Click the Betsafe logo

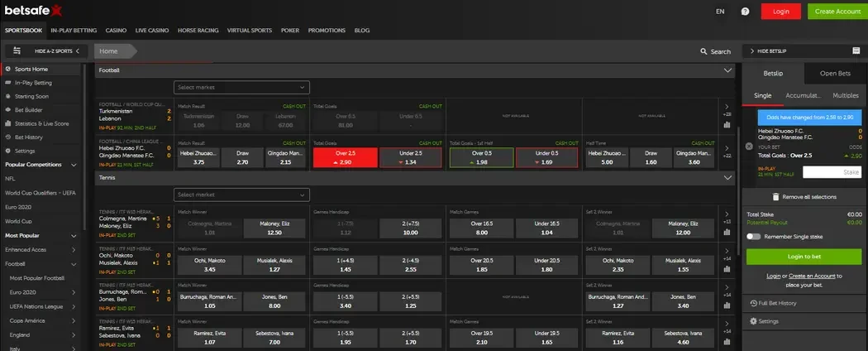click(x=34, y=10)
